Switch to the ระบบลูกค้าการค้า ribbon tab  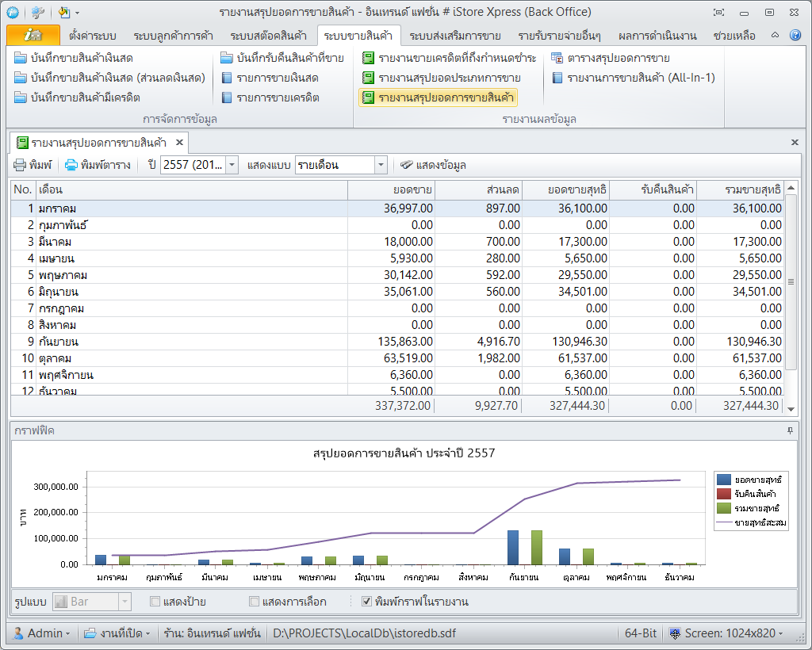pos(173,36)
